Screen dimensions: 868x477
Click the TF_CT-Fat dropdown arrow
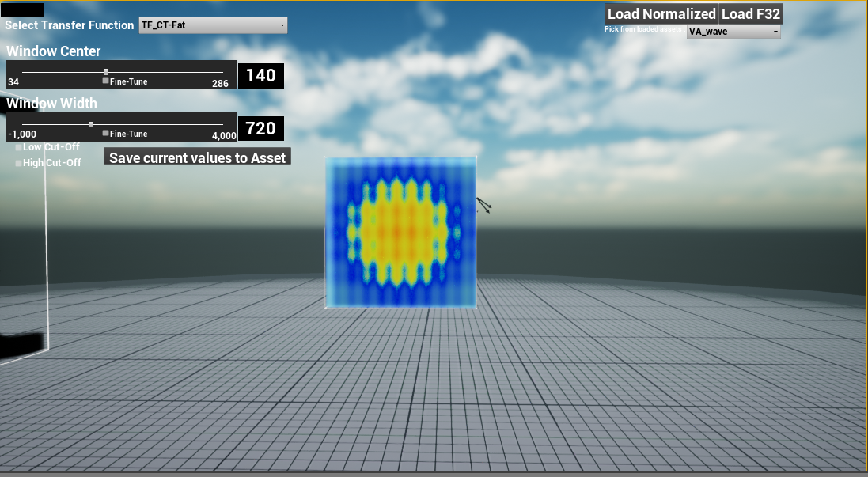(x=281, y=25)
